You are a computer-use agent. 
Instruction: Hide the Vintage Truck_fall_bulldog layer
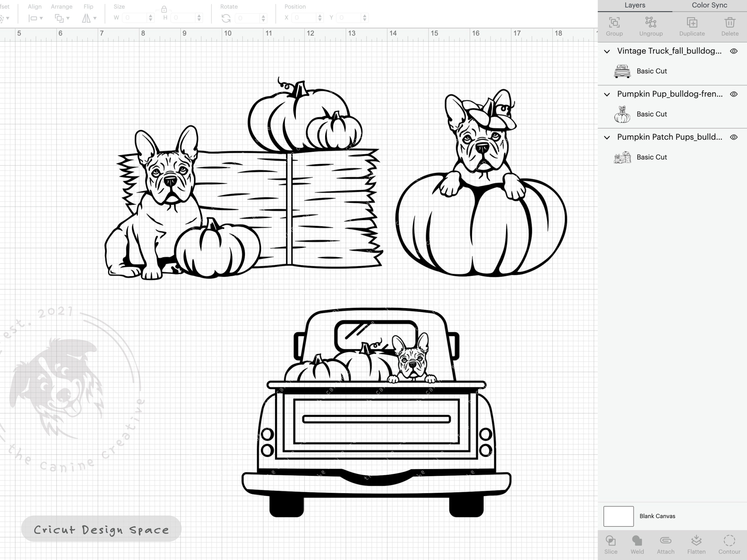(734, 51)
